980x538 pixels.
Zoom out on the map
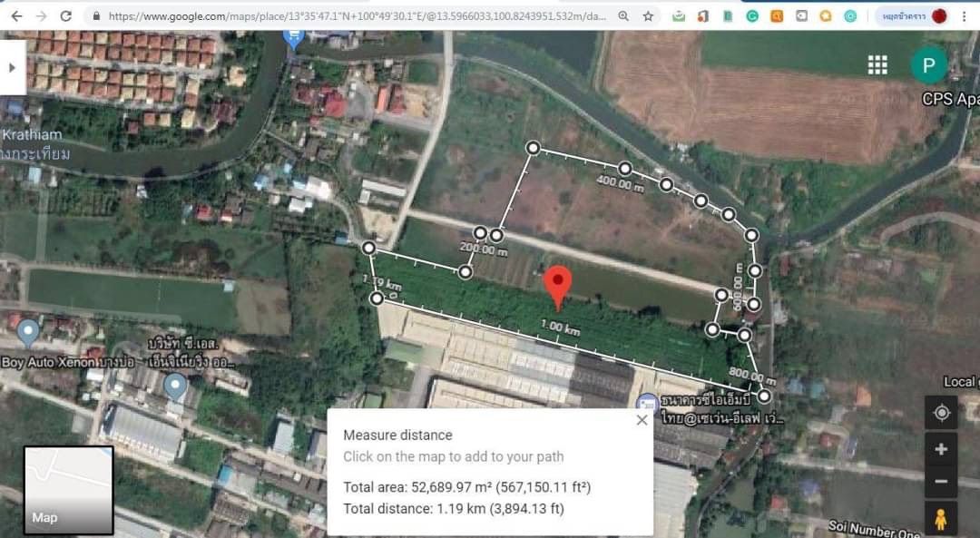[x=941, y=481]
